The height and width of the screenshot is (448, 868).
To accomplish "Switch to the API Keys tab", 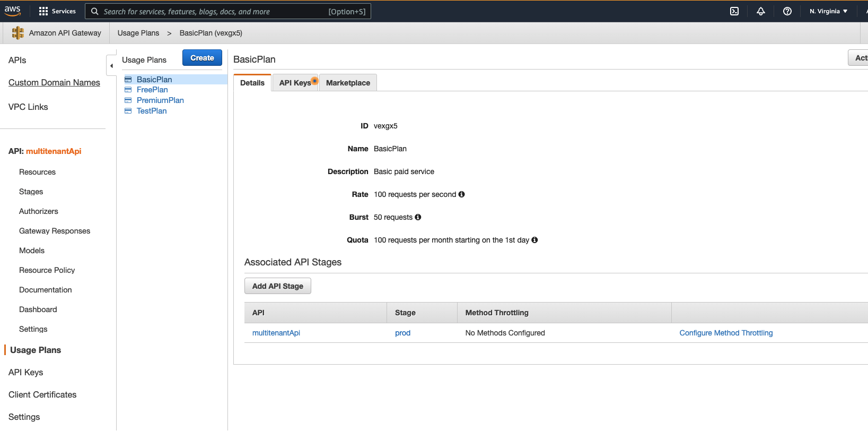I will 295,83.
